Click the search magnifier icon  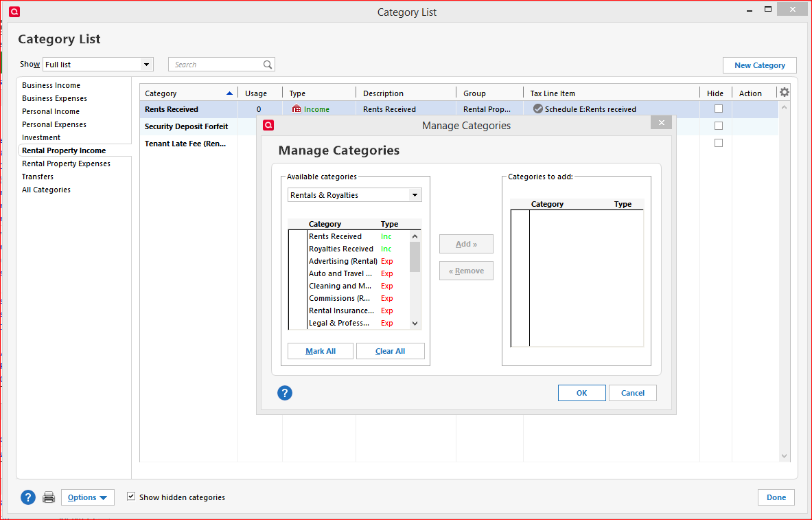[268, 65]
